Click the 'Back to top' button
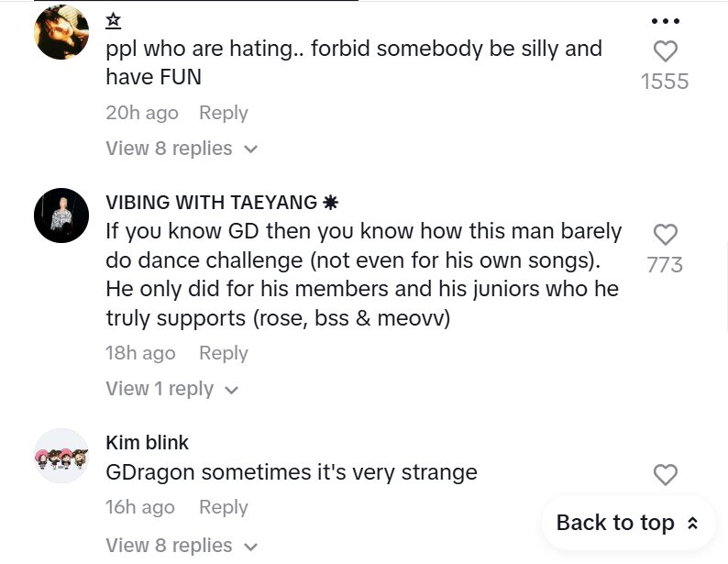Viewport: 728px width, 564px height. click(x=628, y=523)
